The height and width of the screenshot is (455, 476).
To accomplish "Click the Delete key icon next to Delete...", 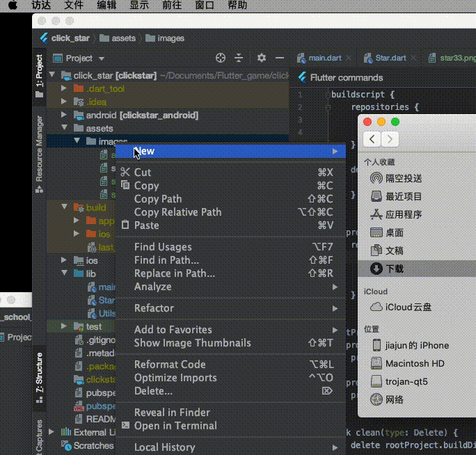I will click(x=327, y=391).
